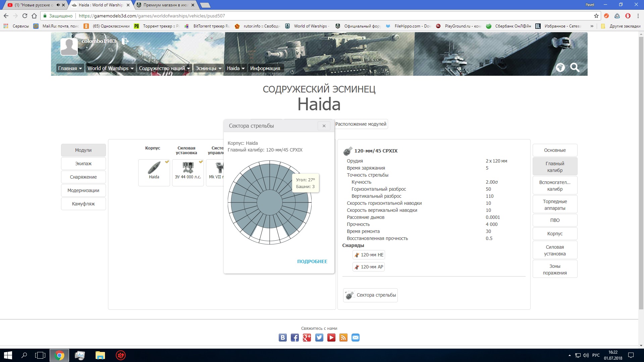Open the Facebook footer icon
This screenshot has width=644, height=362.
295,338
